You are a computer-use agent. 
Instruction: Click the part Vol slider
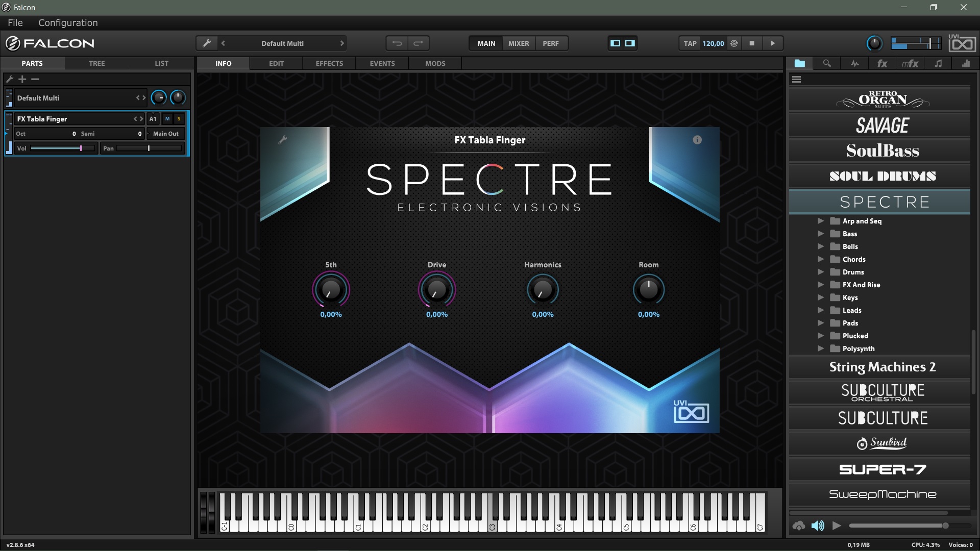pyautogui.click(x=62, y=148)
